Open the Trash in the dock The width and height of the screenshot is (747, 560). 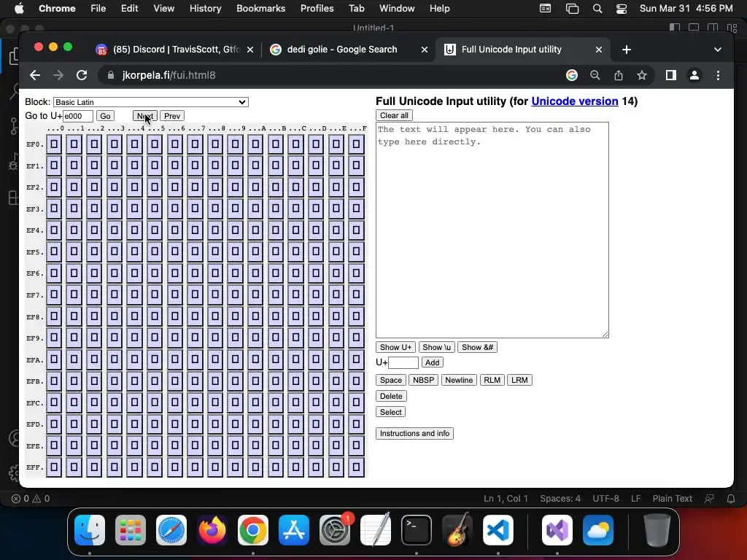click(657, 530)
